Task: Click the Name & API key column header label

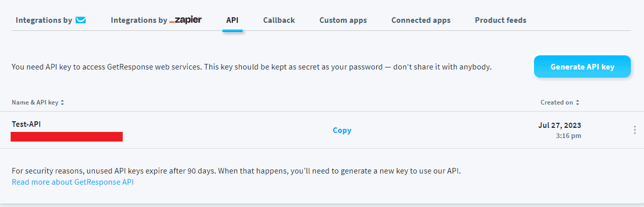Action: [x=35, y=102]
